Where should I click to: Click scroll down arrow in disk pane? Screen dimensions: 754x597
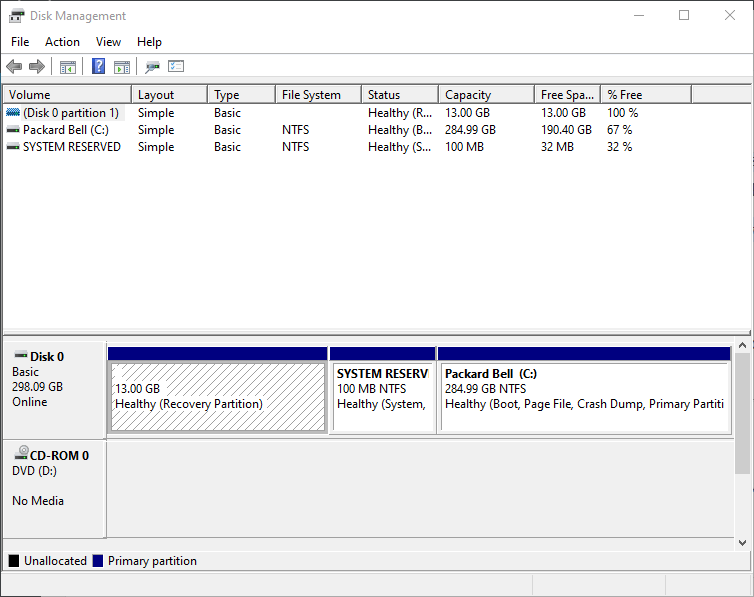pos(742,542)
